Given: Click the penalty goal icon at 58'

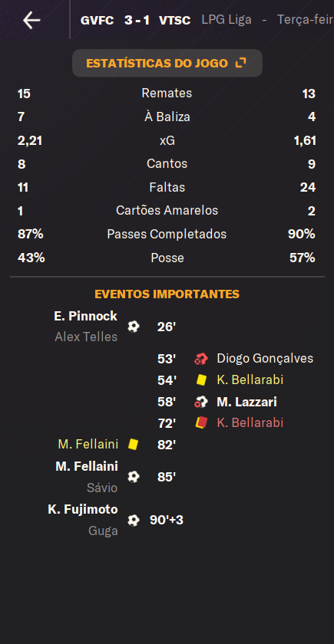Looking at the screenshot, I should pyautogui.click(x=201, y=402).
